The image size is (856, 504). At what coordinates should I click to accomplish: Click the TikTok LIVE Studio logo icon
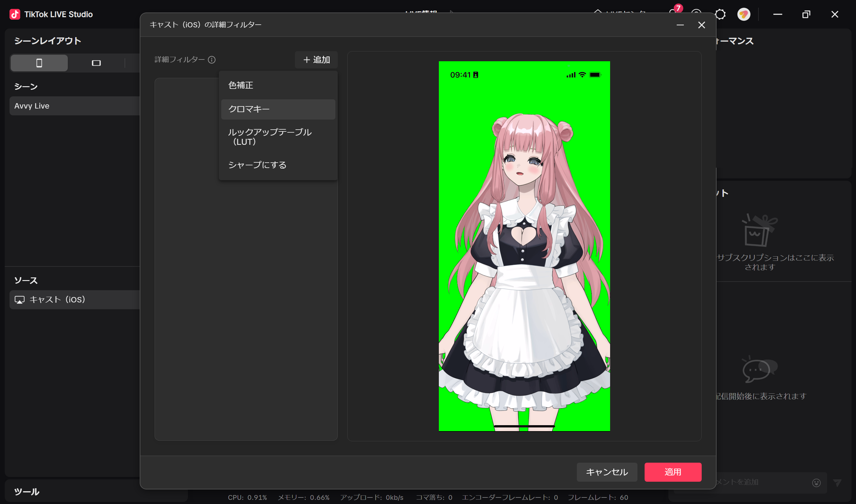pyautogui.click(x=15, y=14)
